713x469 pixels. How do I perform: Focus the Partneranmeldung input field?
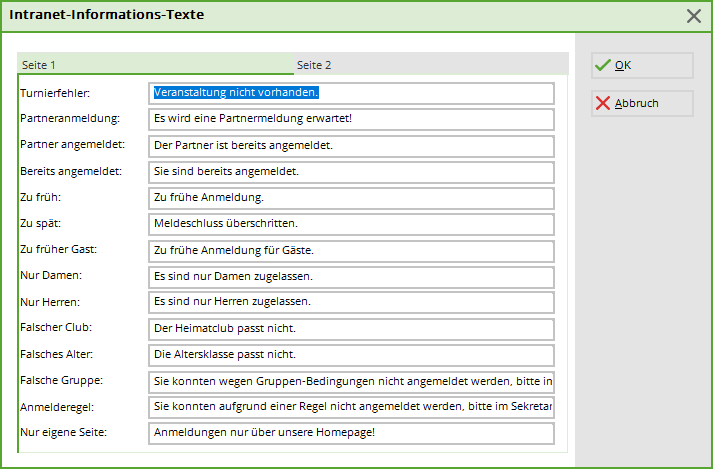coord(350,119)
